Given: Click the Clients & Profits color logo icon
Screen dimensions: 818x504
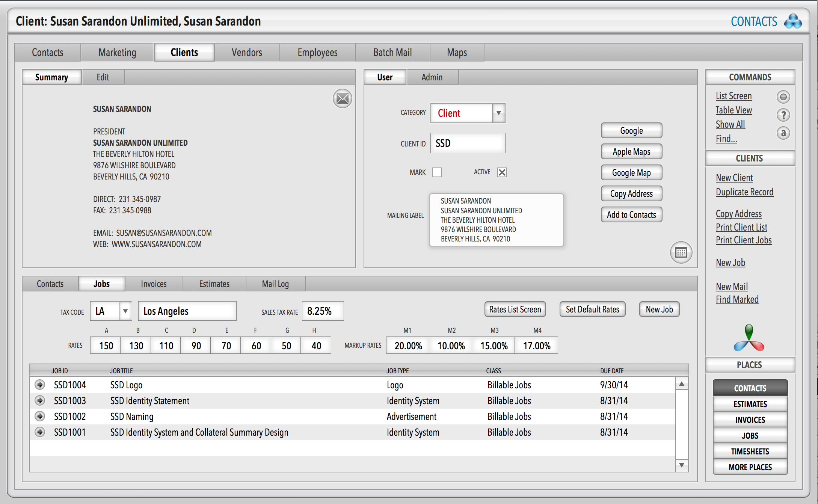Looking at the screenshot, I should pyautogui.click(x=749, y=338).
